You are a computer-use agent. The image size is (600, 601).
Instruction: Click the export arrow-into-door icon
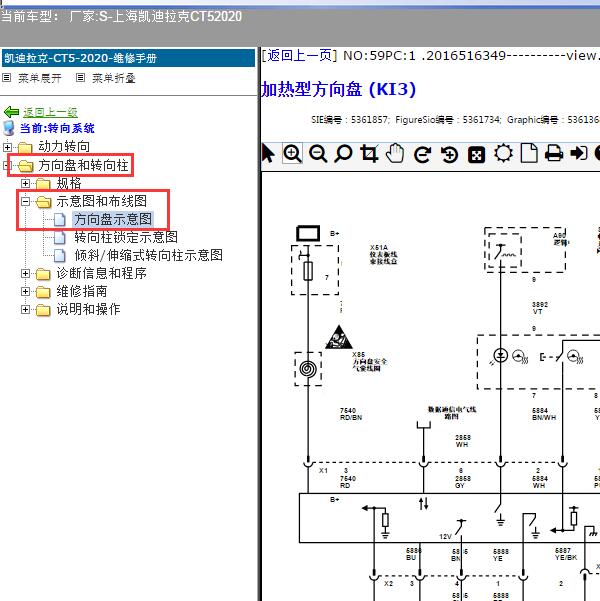(579, 153)
